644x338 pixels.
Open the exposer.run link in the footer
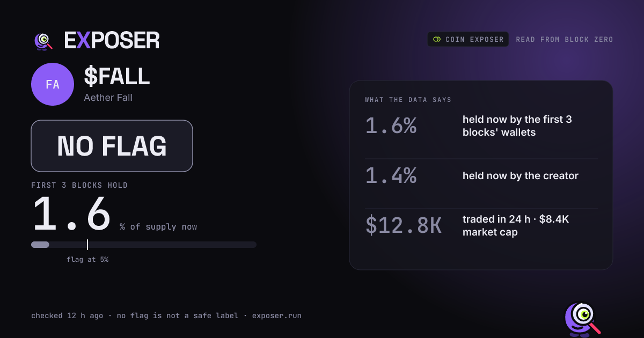point(277,316)
